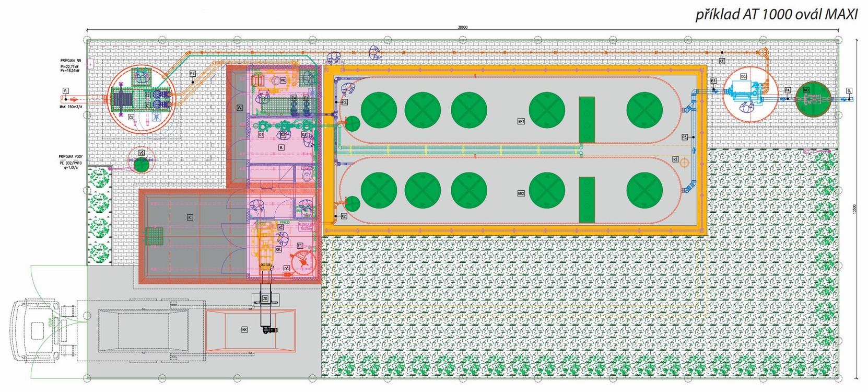Click the ČS pumping station label
Screen dimensions: 868x392
point(131,118)
